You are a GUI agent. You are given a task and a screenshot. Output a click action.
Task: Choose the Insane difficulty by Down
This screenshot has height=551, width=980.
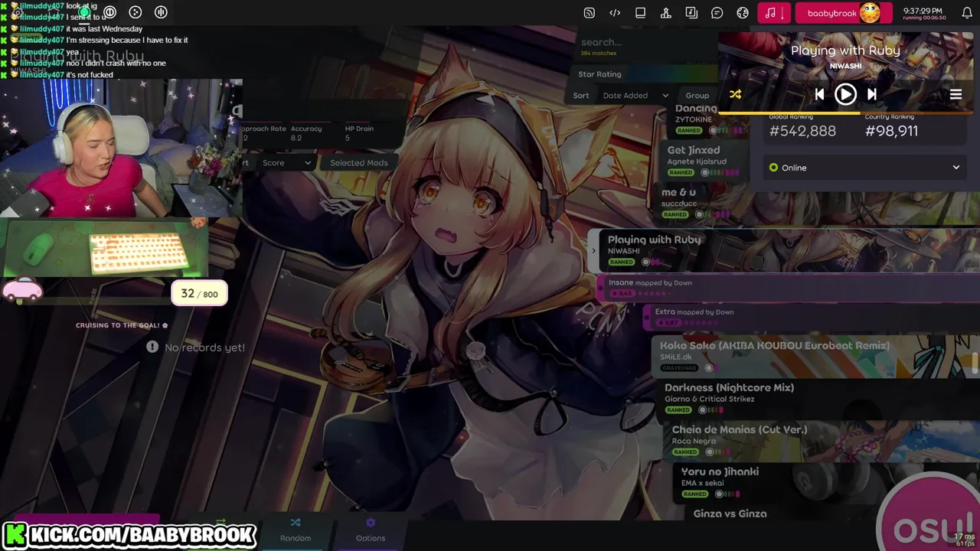tap(789, 288)
